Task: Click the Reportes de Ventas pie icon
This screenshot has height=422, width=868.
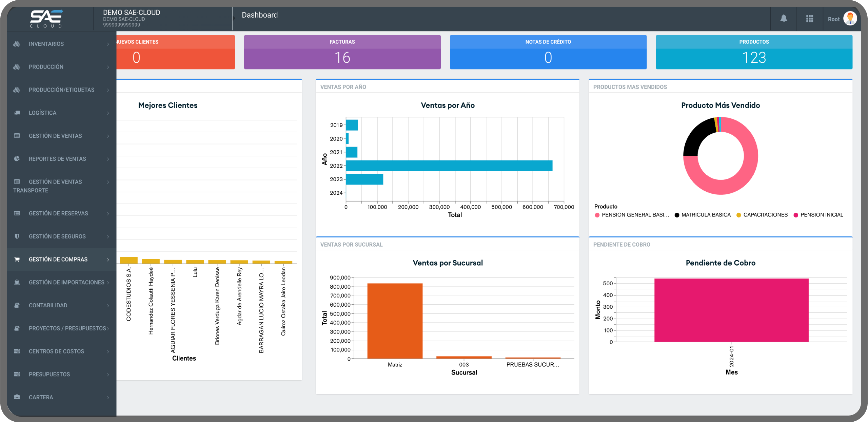Action: tap(17, 159)
